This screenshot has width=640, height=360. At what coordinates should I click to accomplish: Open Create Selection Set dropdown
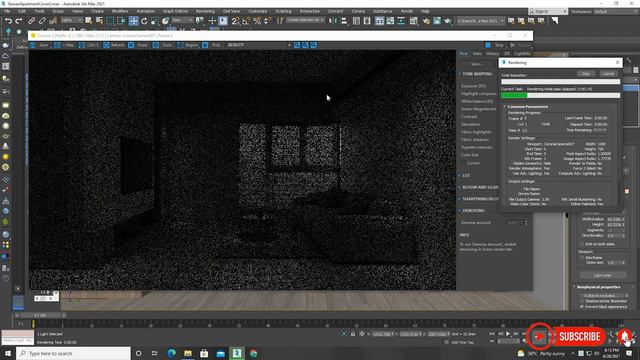tap(305, 20)
